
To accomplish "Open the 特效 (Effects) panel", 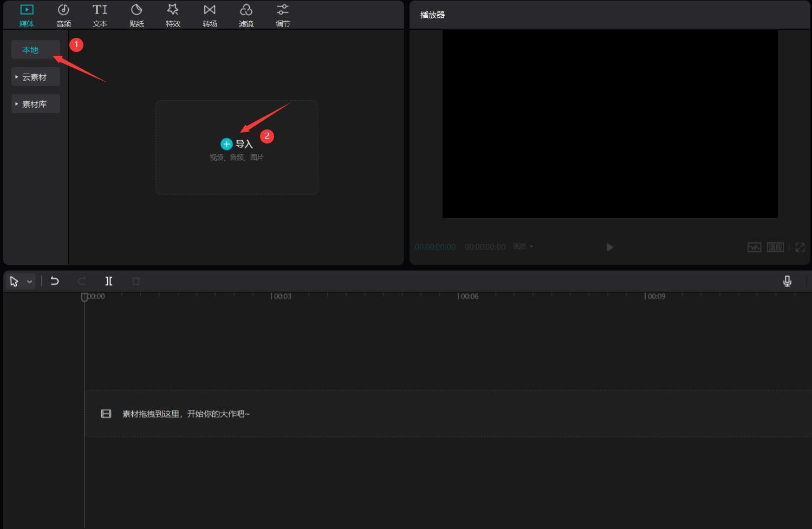I will pos(173,15).
